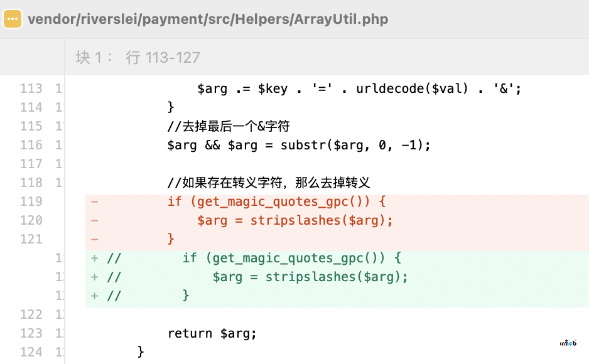
Task: Click old line number 113
Action: [31, 88]
